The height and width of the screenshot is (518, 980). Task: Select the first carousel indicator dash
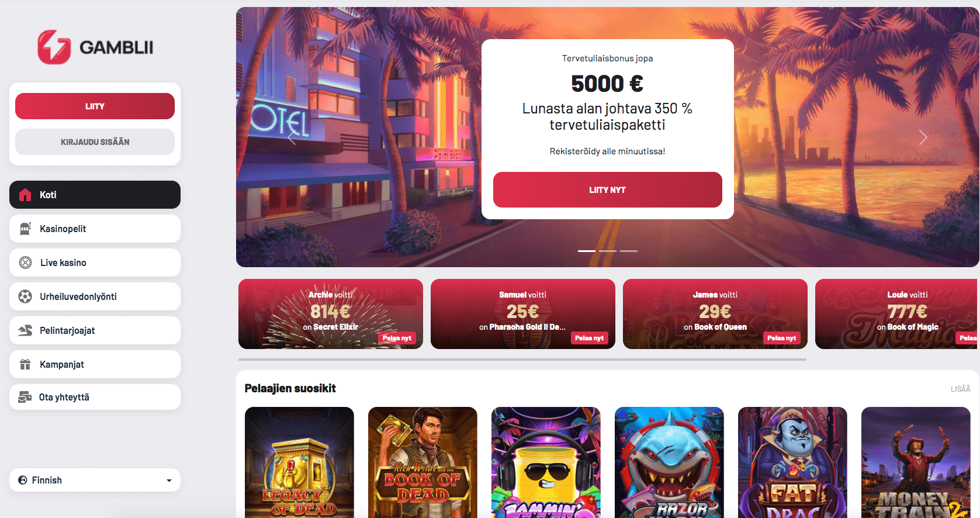click(x=587, y=251)
